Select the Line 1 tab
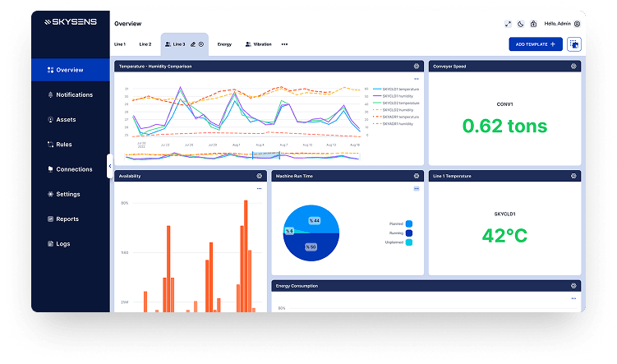This screenshot has width=617, height=364. (119, 44)
